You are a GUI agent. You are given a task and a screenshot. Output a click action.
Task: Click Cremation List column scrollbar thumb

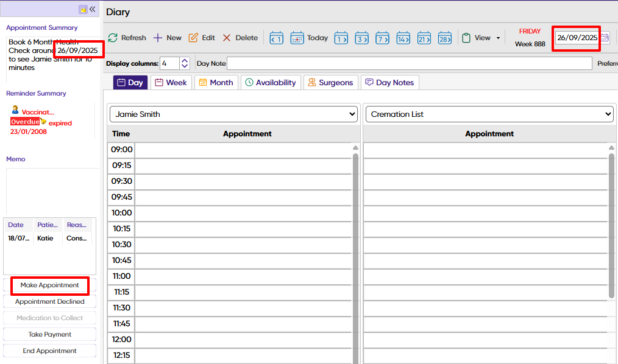pyautogui.click(x=611, y=225)
